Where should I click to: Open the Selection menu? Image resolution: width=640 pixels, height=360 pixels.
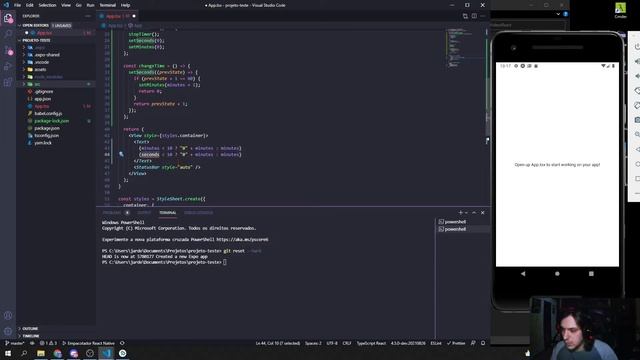coord(47,5)
